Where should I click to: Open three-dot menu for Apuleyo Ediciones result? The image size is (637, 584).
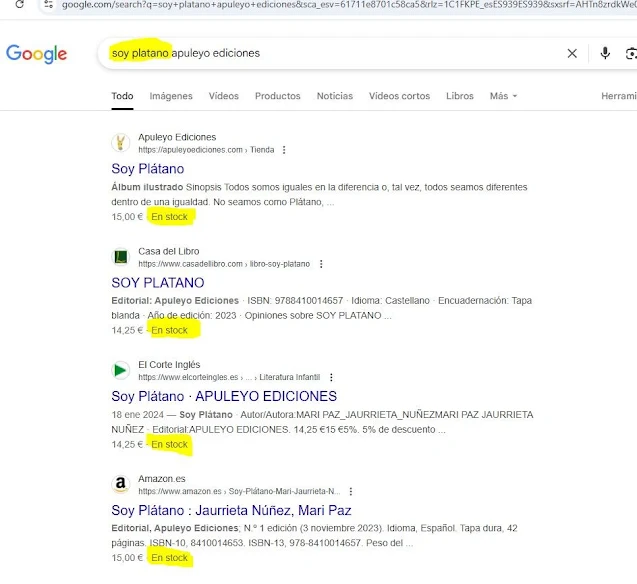284,150
